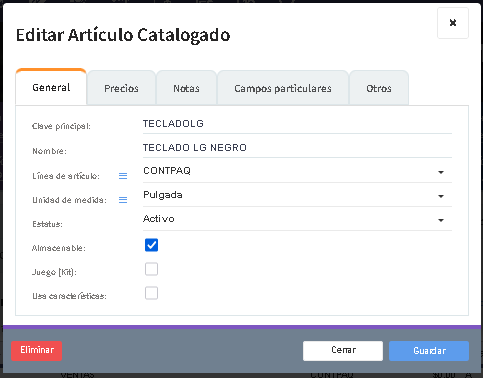
Task: Enable the Usa características checkbox
Action: (x=151, y=293)
